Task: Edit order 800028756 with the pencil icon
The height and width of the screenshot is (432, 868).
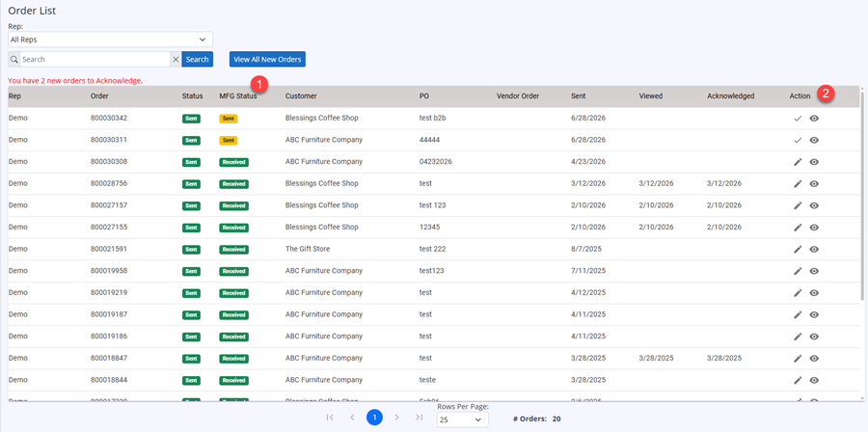Action: click(798, 183)
